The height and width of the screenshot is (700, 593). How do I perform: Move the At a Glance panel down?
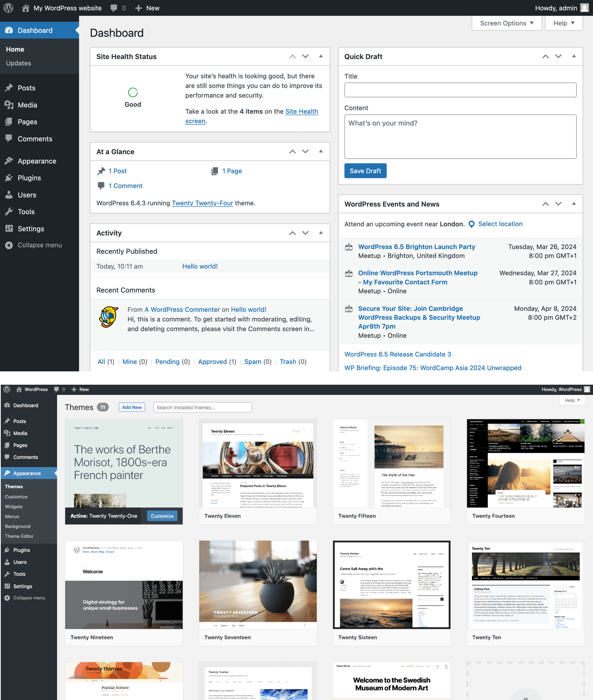305,152
